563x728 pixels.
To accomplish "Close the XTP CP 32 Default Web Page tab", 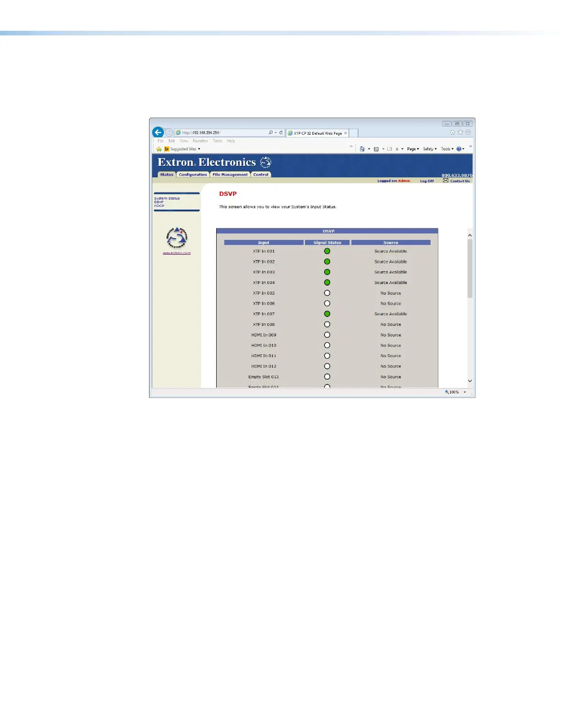I will click(345, 133).
